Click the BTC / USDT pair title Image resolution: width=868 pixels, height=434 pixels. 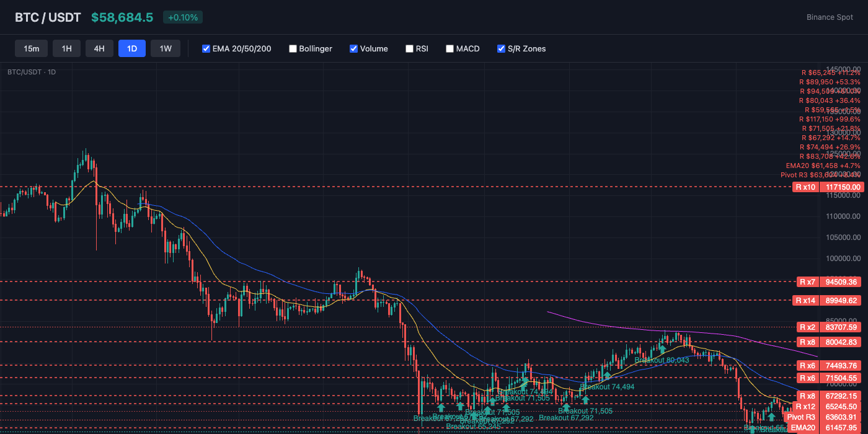(48, 17)
